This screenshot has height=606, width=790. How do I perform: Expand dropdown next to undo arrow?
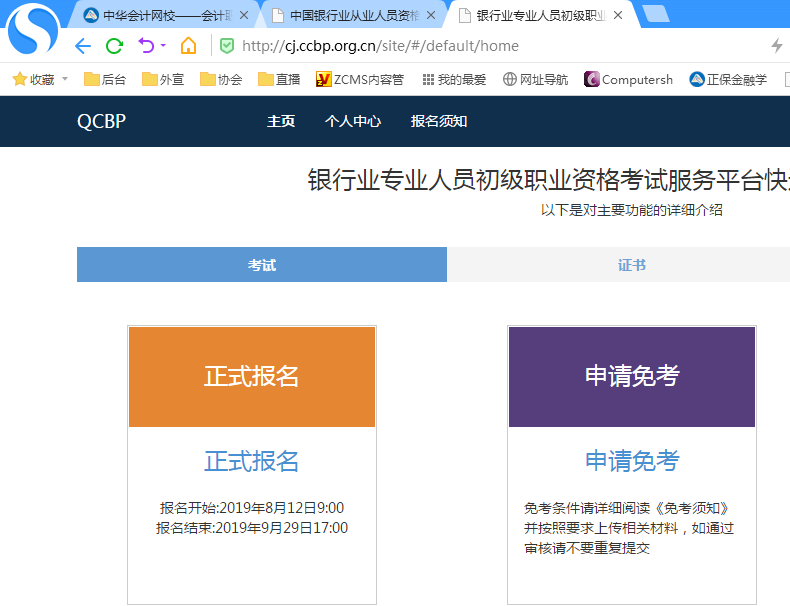(163, 46)
